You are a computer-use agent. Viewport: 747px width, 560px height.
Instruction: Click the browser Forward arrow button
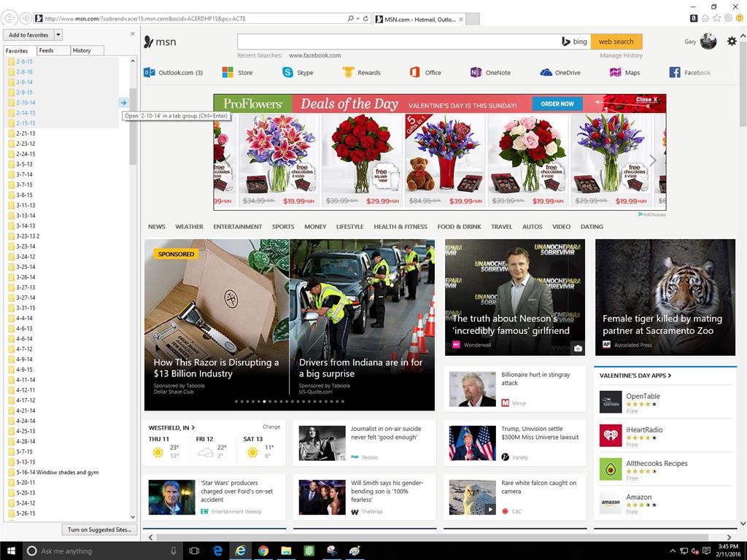pyautogui.click(x=26, y=18)
